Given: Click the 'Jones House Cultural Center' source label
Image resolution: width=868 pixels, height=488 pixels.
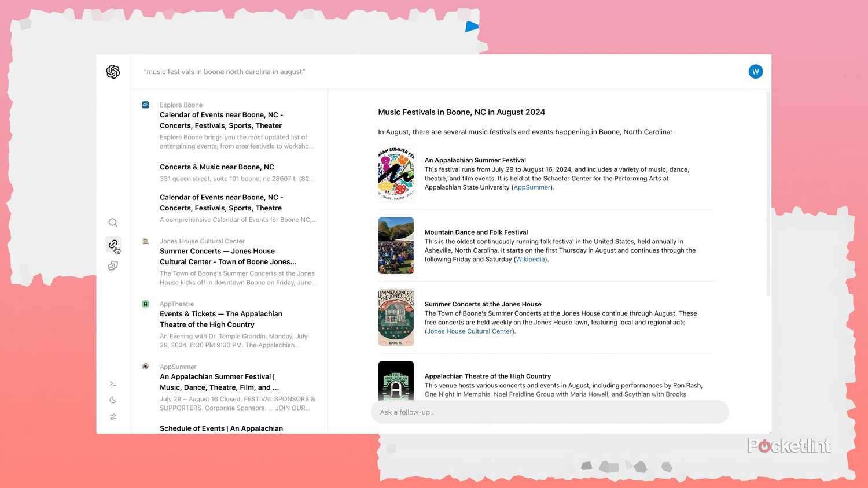Looking at the screenshot, I should tap(202, 241).
